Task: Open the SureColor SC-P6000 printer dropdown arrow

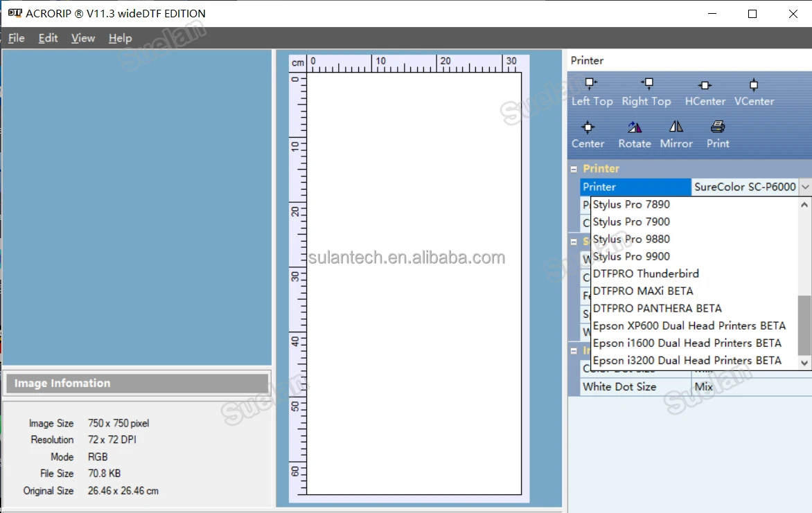Action: pos(804,187)
